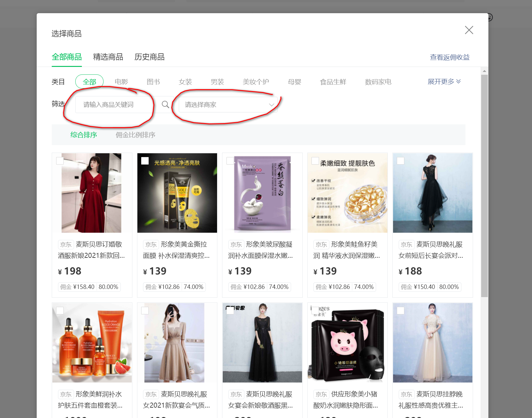The image size is (532, 418).
Task: Pick the 数码家电 category
Action: pos(378,82)
